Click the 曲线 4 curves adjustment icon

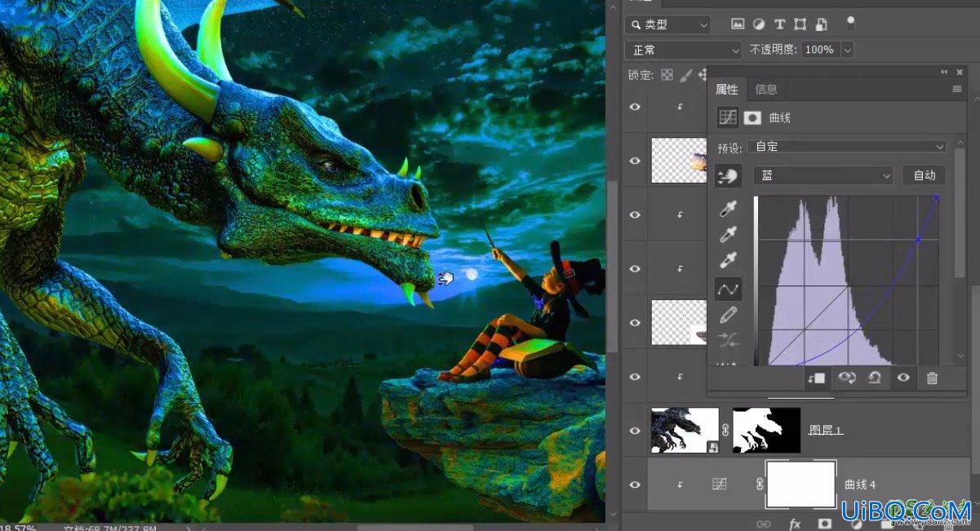[x=719, y=485]
